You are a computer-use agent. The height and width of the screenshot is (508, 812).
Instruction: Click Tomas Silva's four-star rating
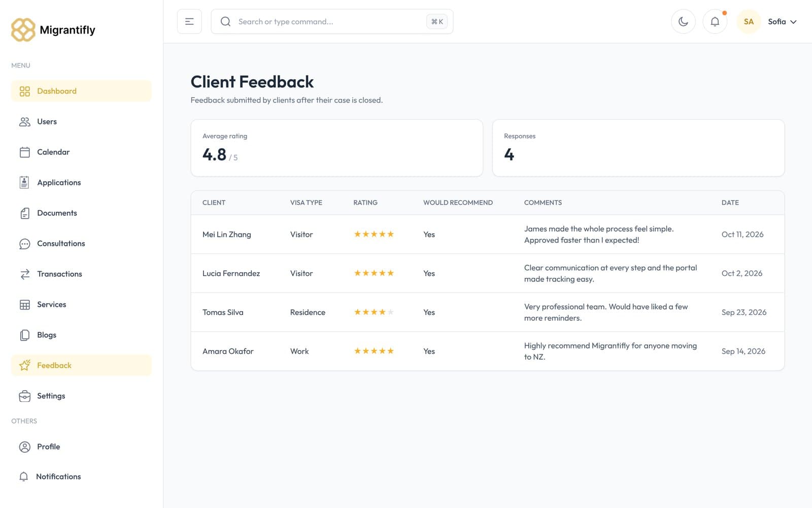click(x=374, y=312)
